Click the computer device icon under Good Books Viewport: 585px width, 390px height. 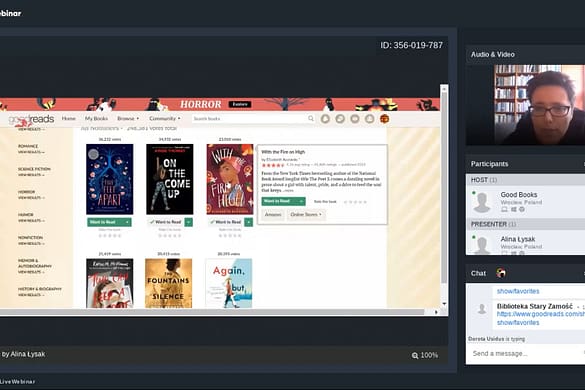coord(504,209)
